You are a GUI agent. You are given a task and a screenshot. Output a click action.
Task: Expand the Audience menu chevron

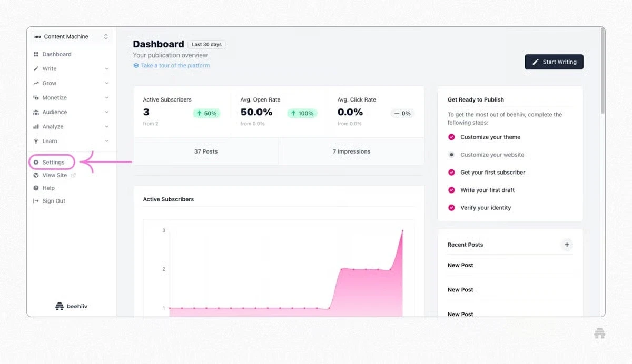[x=106, y=112]
